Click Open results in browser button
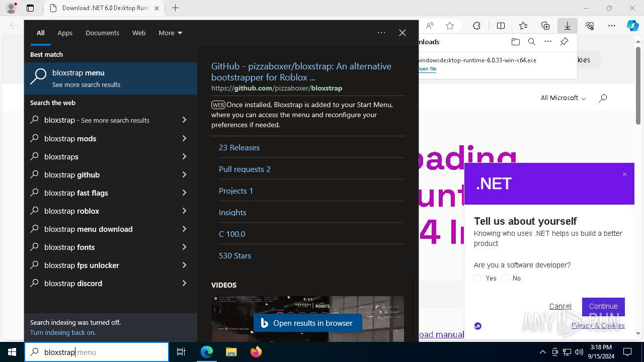The height and width of the screenshot is (362, 644). [x=307, y=323]
